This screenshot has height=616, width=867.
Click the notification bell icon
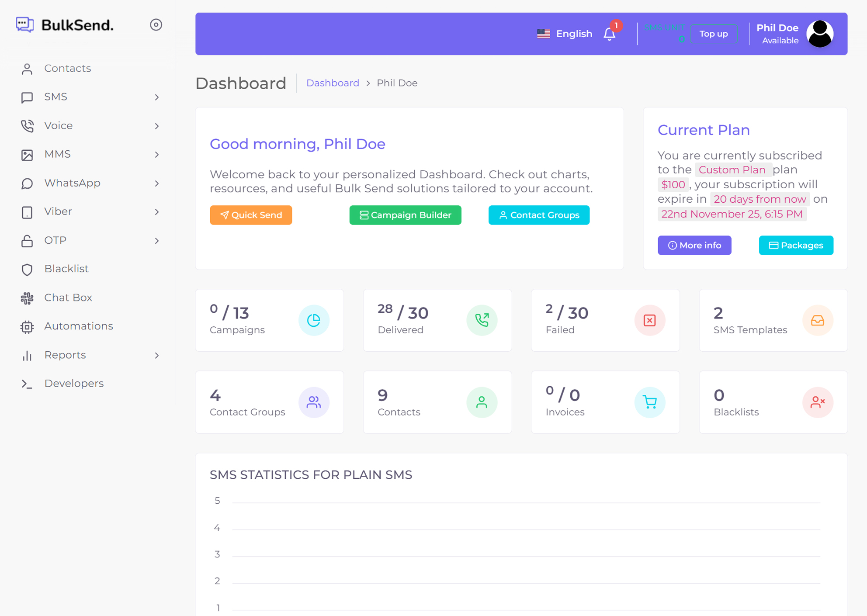[609, 34]
